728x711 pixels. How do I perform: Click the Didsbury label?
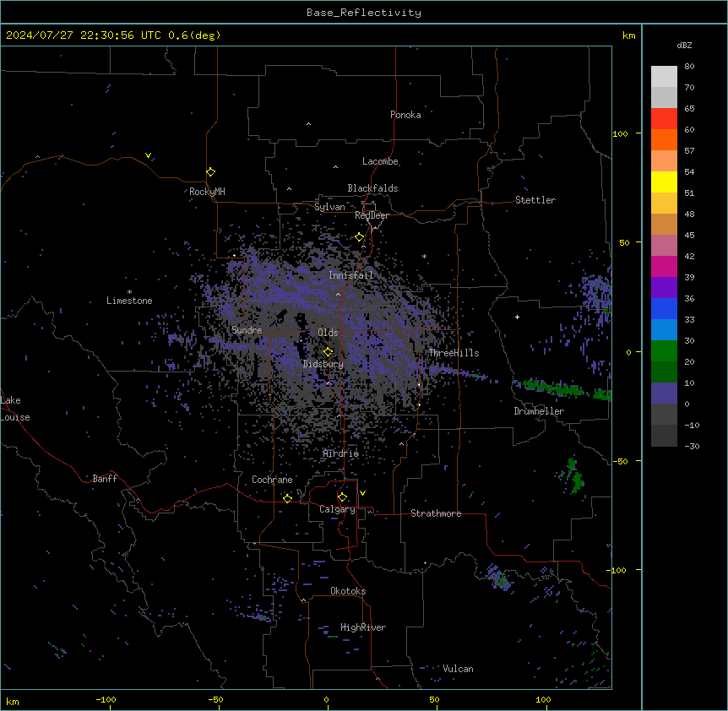(323, 364)
